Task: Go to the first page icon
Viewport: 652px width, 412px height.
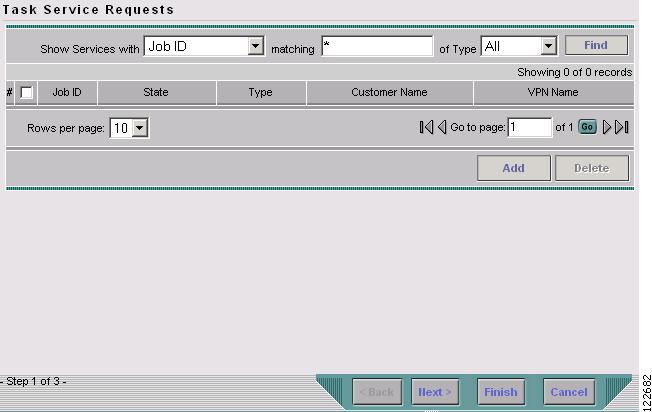Action: [426, 127]
